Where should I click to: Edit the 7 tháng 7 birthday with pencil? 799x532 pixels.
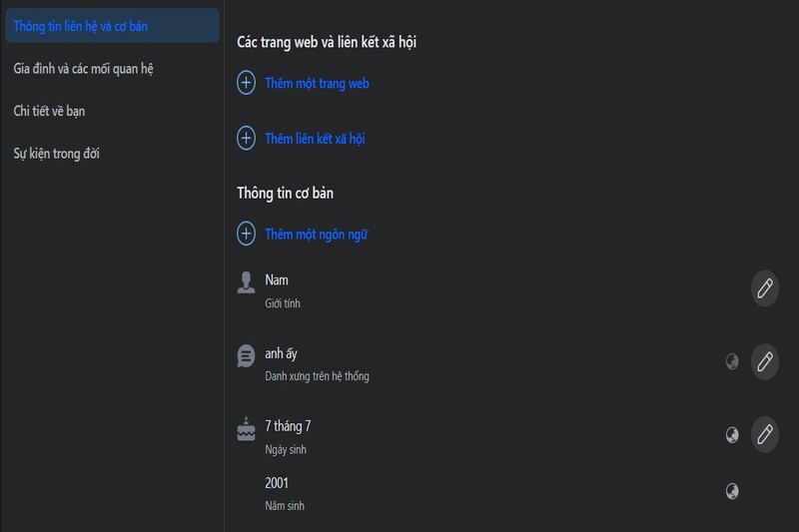tap(764, 434)
